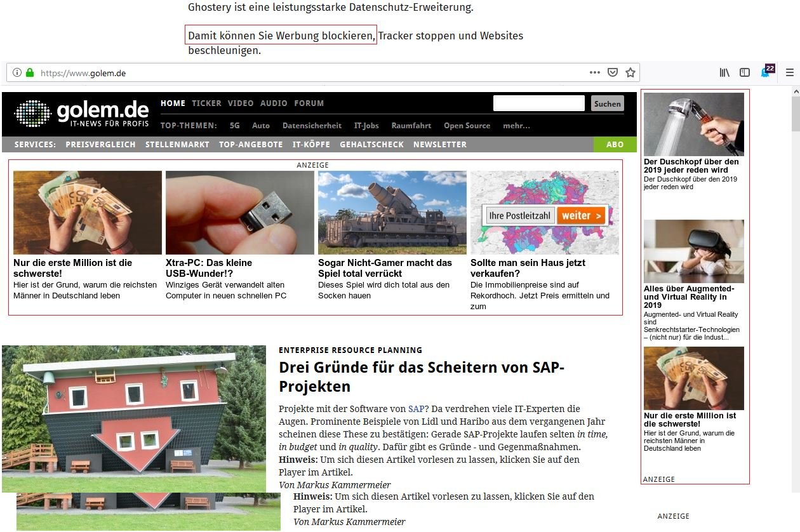Open TOP-ANGEBOTE in services bar
Image resolution: width=800 pixels, height=532 pixels.
pyautogui.click(x=251, y=144)
